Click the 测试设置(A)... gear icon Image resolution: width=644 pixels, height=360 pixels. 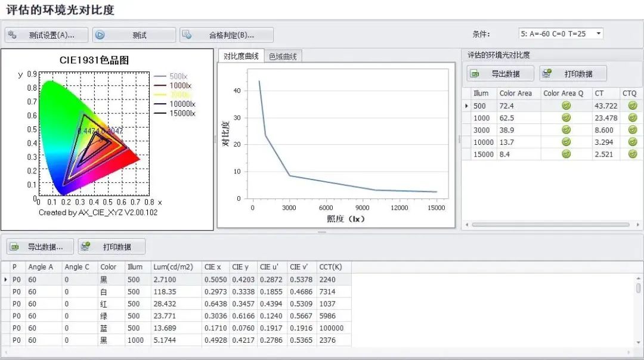pyautogui.click(x=13, y=35)
